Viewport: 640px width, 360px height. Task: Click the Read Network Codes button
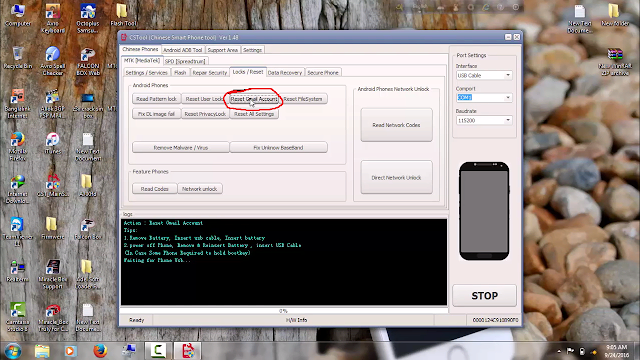coord(396,125)
